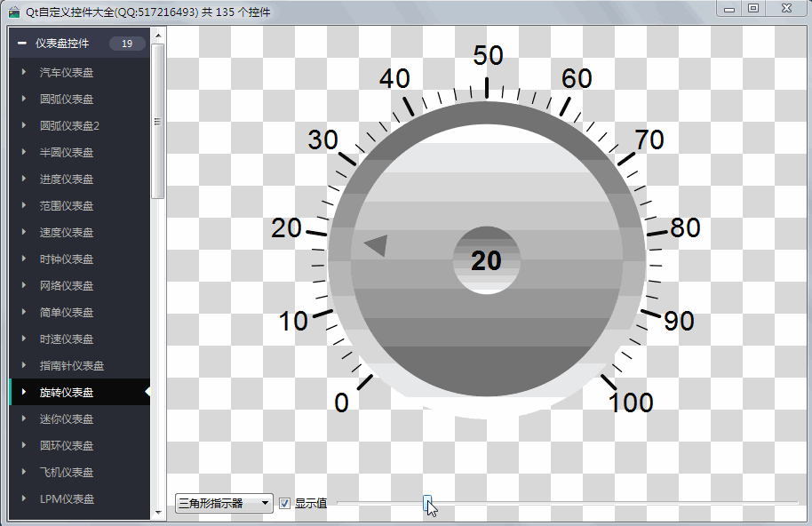The image size is (812, 526).
Task: Select the 圆弧仪表盘 item
Action: pos(80,99)
